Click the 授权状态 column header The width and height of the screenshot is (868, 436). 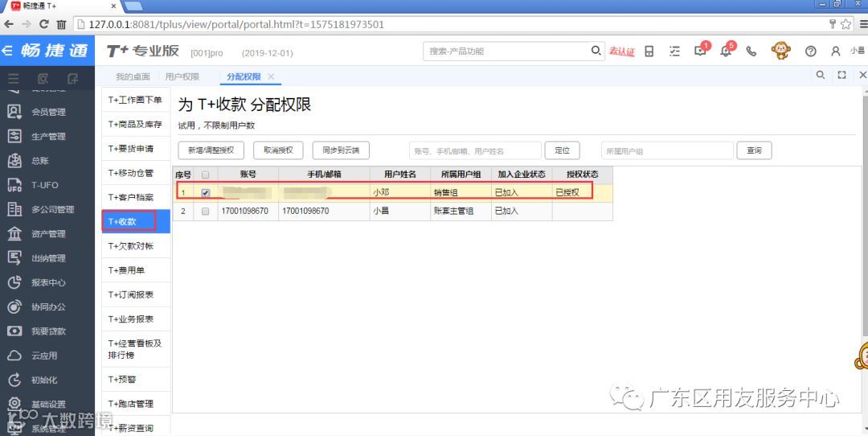pyautogui.click(x=583, y=175)
